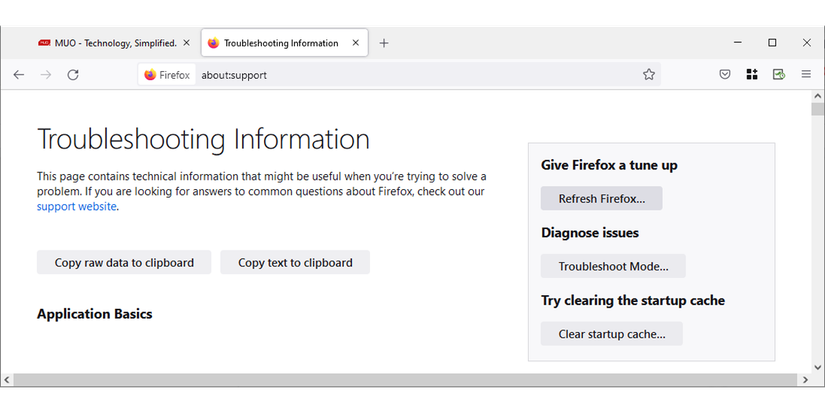Viewport: 825px width, 413px height.
Task: Reload the current page
Action: click(73, 75)
